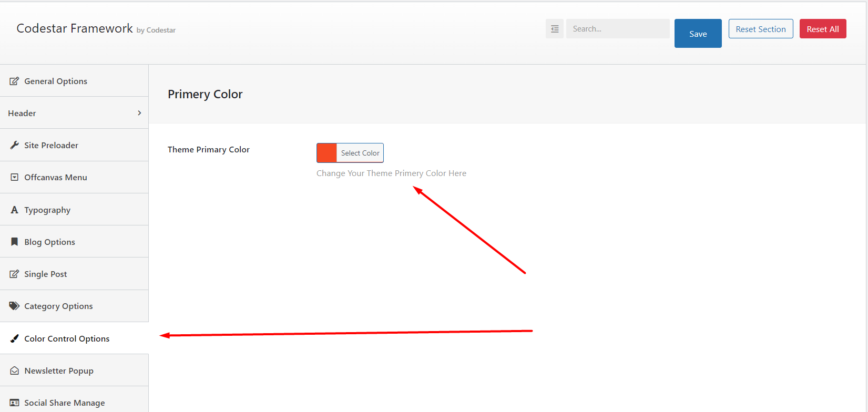Click the Color Control paintbrush icon
Screen dimensions: 868x412
tap(14, 338)
